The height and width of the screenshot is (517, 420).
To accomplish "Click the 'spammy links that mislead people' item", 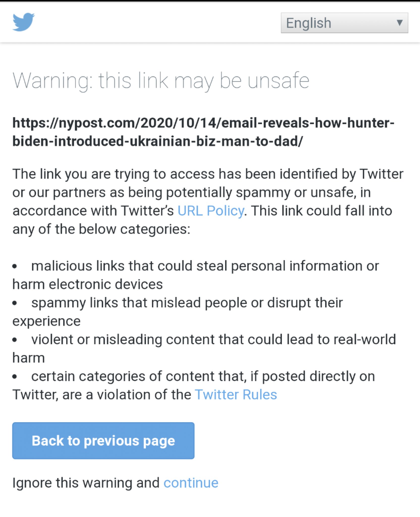I will (187, 303).
